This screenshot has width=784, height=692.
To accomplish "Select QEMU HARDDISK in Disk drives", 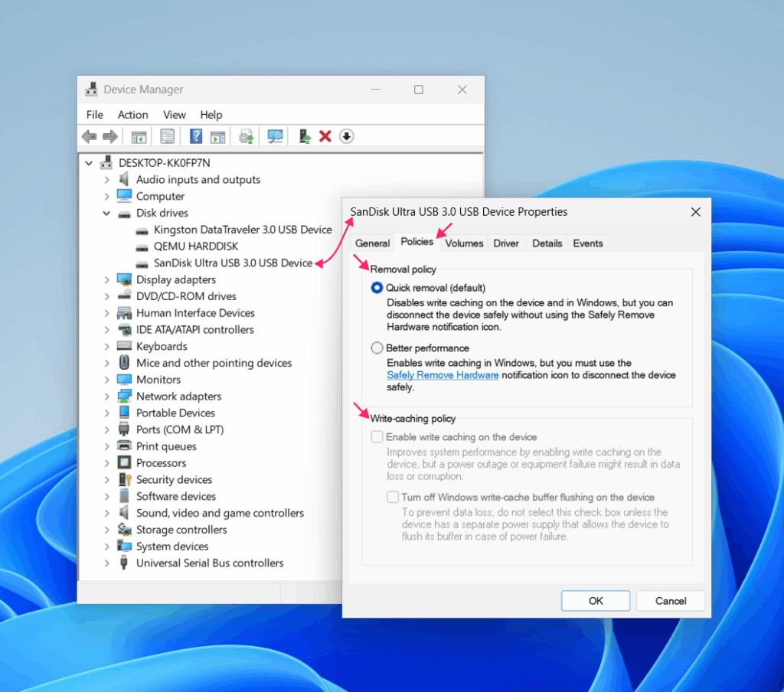I will (196, 246).
